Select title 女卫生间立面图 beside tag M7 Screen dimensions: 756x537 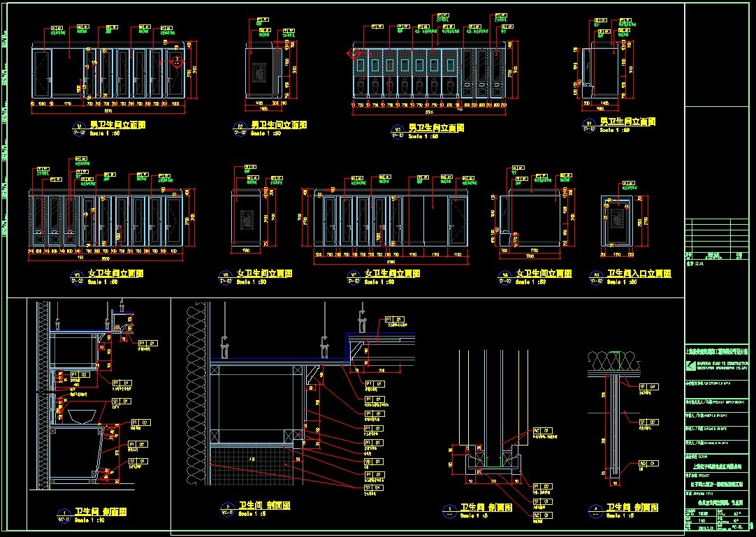point(392,273)
